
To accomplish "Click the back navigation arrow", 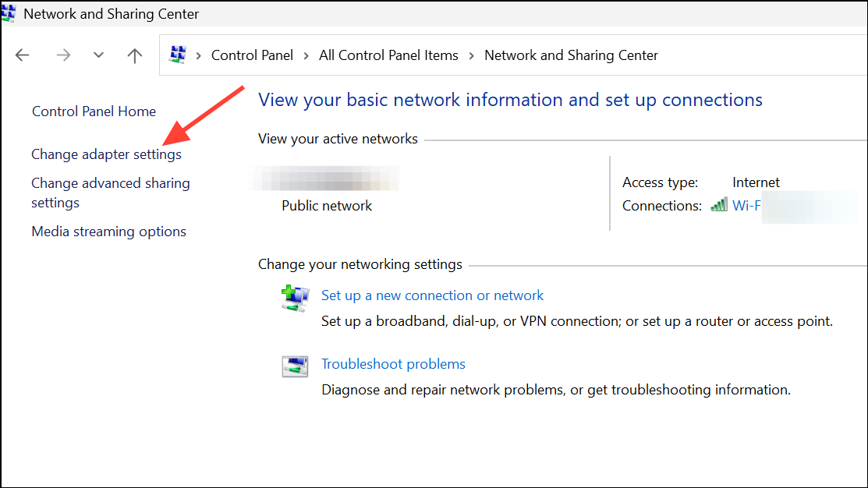I will click(x=22, y=55).
